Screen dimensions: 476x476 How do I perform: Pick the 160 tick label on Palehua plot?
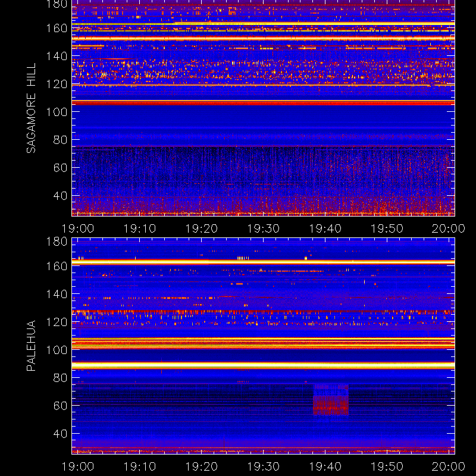coord(57,266)
